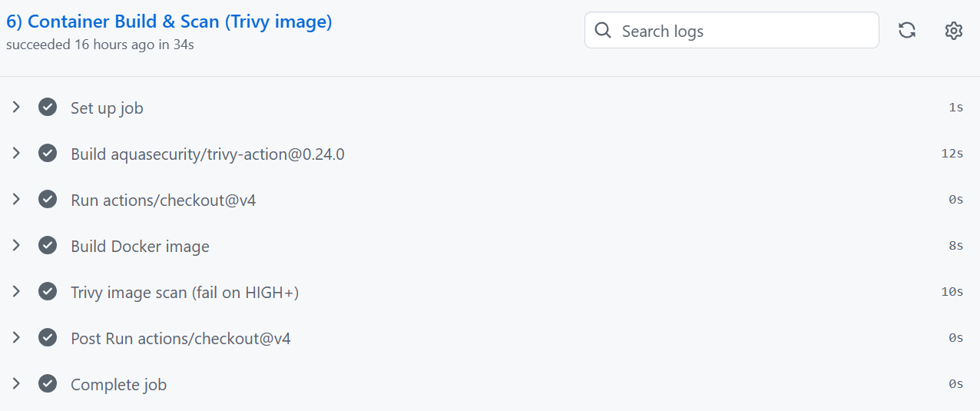Expand the Run actions/checkout@v4 step chevron
This screenshot has height=411, width=980.
pyautogui.click(x=16, y=200)
